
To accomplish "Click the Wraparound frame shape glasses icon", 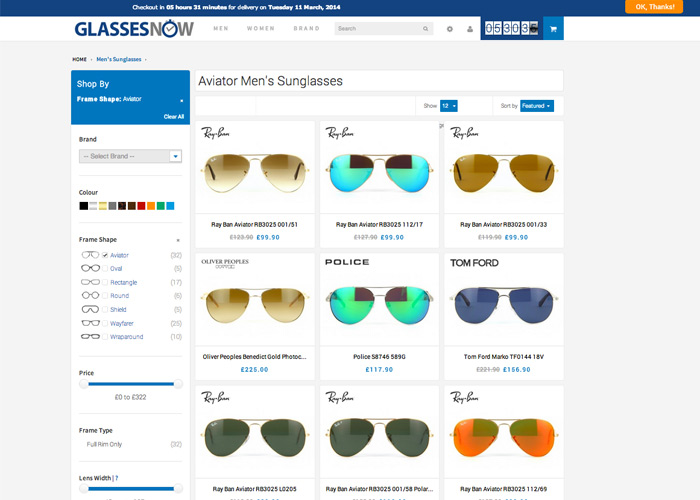I will pos(90,337).
